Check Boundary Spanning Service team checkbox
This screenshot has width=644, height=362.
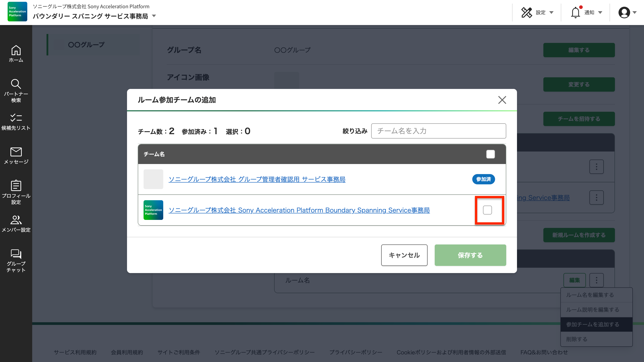coord(487,210)
